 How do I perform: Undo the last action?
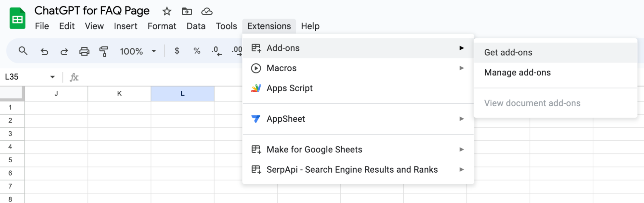point(44,51)
